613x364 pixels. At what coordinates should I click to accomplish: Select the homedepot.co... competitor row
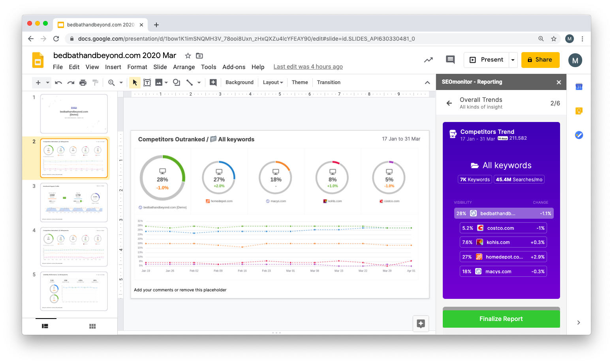point(503,257)
